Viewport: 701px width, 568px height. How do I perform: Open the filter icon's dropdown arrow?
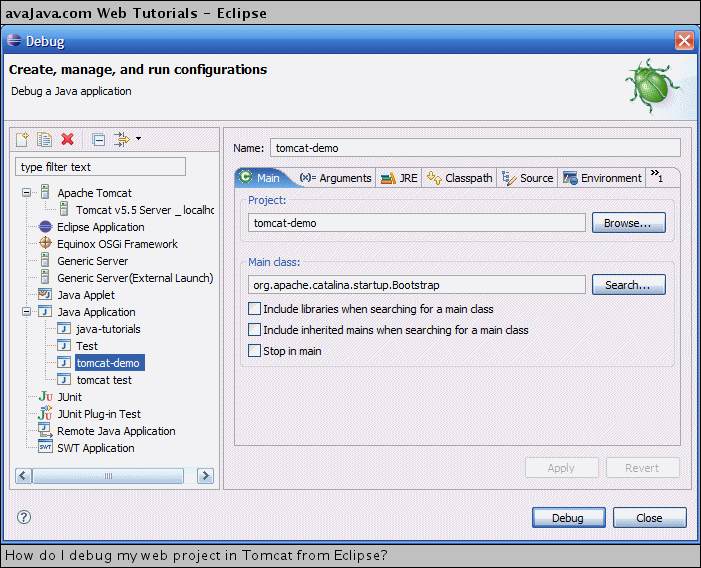click(138, 139)
